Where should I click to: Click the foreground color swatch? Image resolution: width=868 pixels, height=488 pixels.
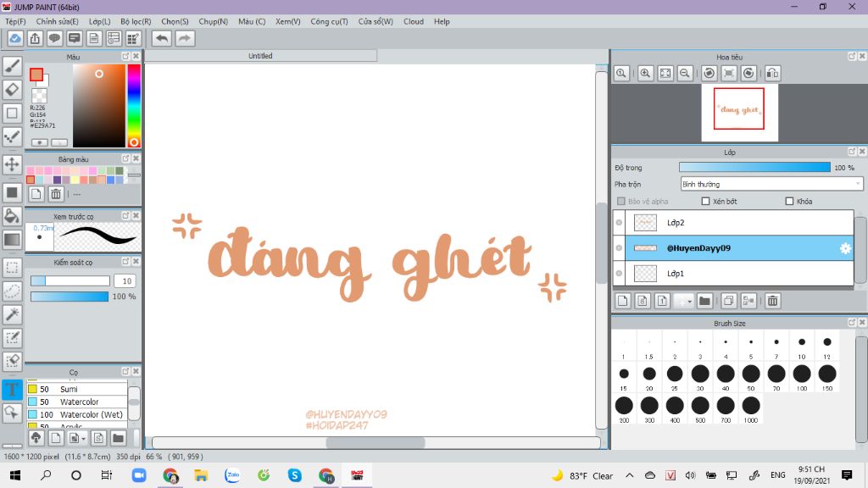[x=36, y=75]
